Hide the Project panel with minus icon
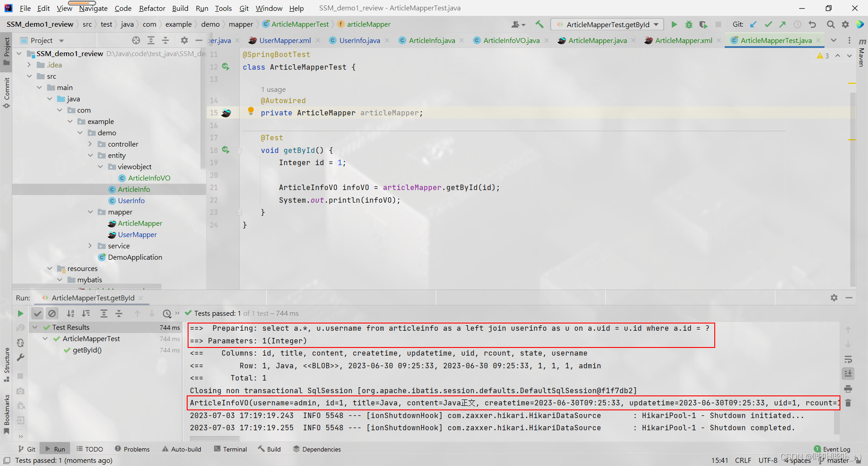The image size is (868, 466). [x=198, y=40]
